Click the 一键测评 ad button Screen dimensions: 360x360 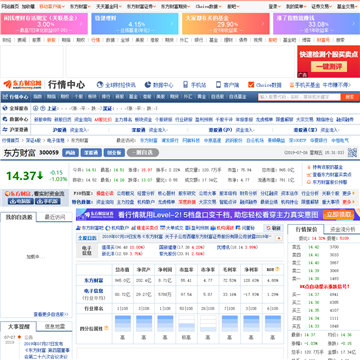point(329,66)
